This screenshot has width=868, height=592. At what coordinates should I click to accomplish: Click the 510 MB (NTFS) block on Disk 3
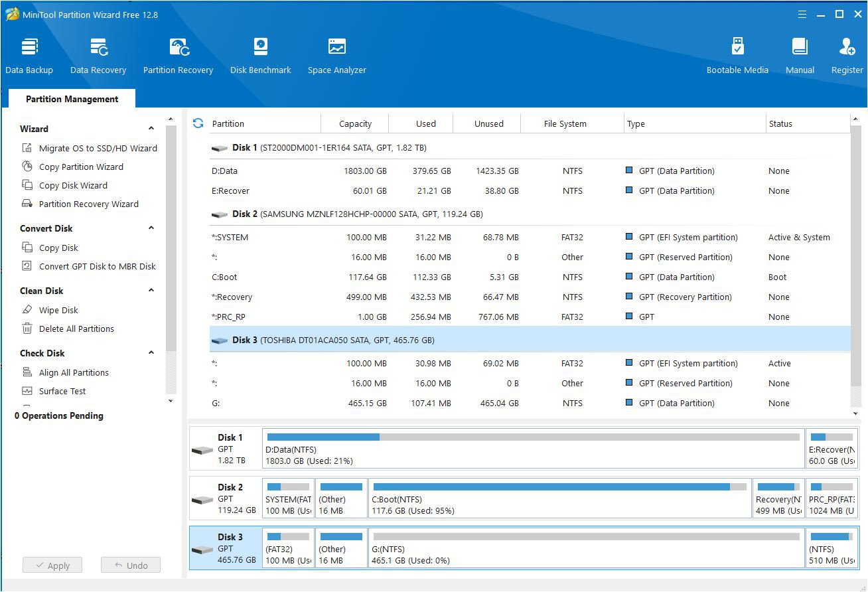coord(832,548)
